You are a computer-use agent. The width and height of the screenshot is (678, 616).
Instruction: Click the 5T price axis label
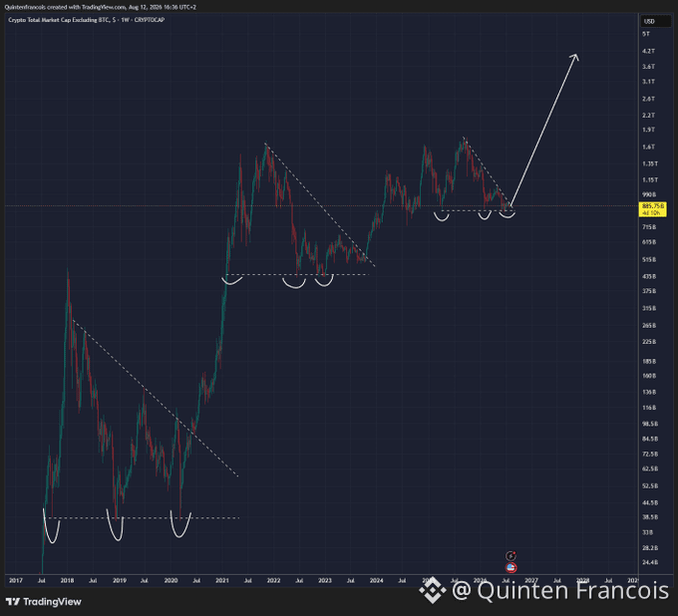(x=645, y=34)
